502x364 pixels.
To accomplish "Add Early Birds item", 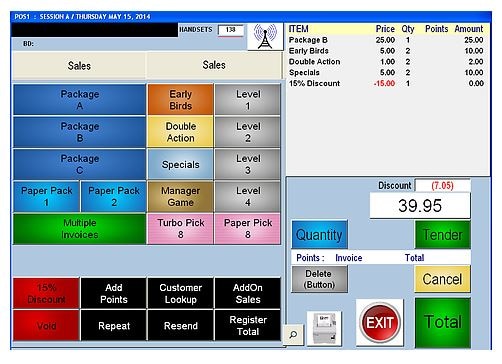I will click(180, 100).
